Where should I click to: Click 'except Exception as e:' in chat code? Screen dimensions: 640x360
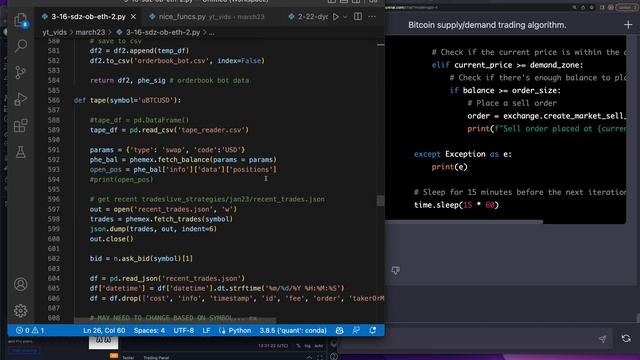[462, 154]
